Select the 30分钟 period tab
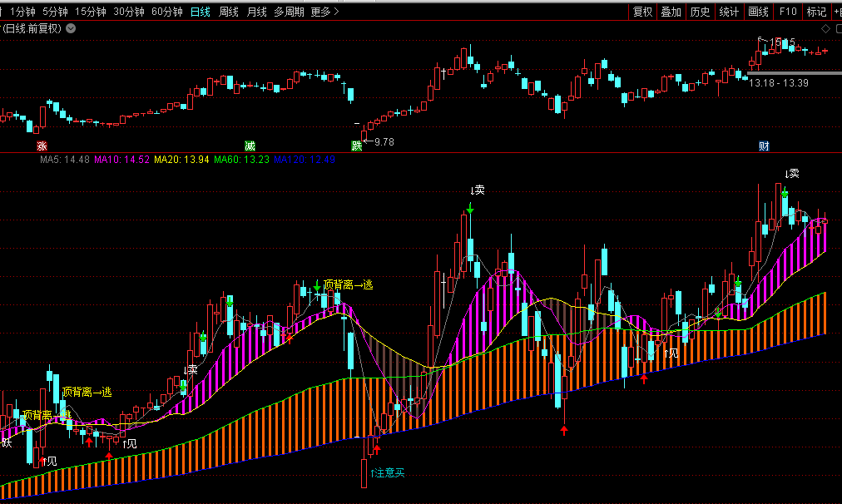Viewport: 842px width, 504px height. [128, 12]
